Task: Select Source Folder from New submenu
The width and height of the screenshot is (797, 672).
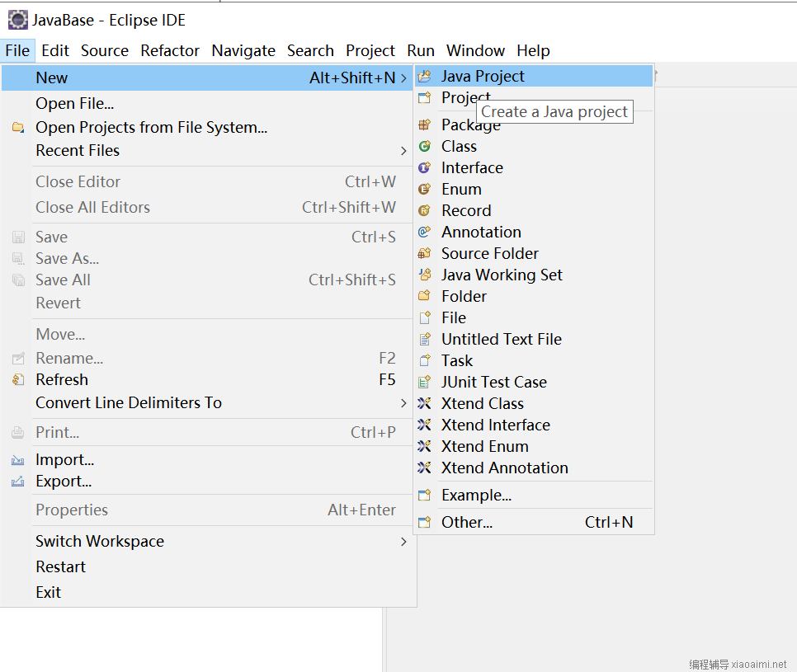Action: pos(489,254)
